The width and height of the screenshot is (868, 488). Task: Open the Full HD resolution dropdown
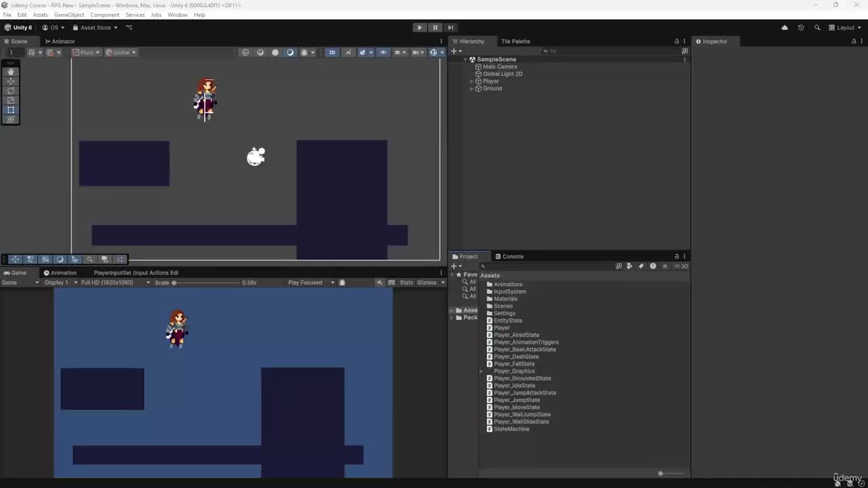(115, 283)
